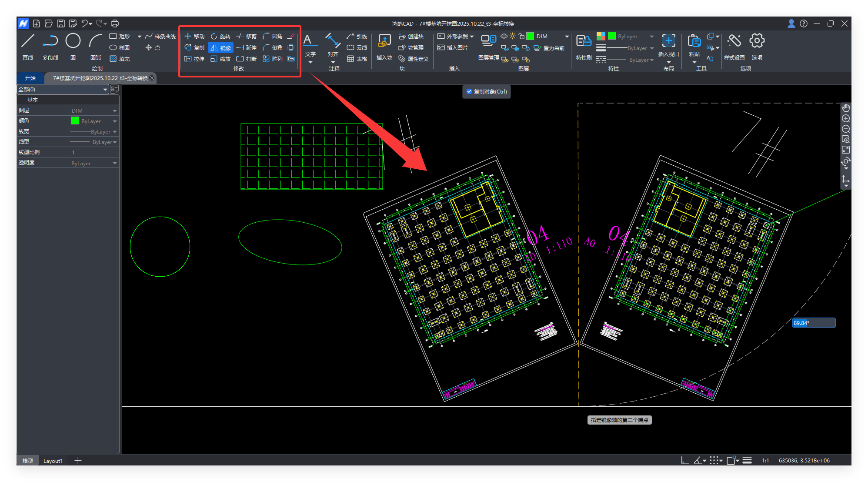Viewport: 868px width, 482px height.
Task: Switch to the Layout1 tab
Action: [x=53, y=461]
